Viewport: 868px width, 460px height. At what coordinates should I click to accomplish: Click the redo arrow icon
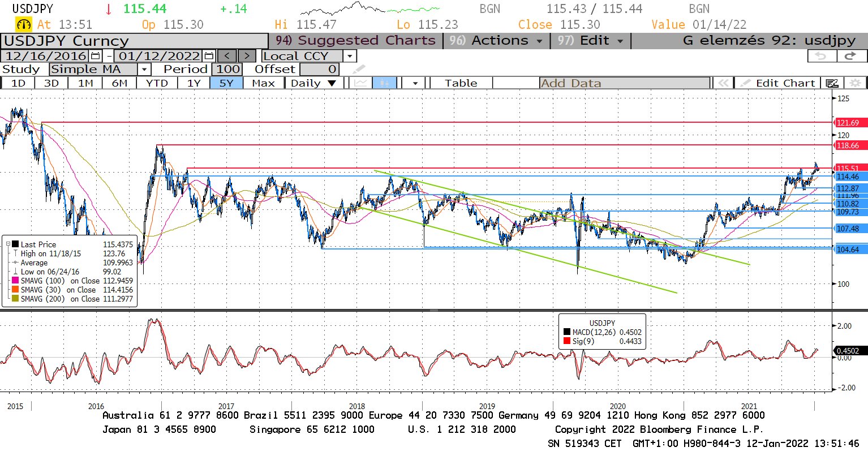click(850, 56)
